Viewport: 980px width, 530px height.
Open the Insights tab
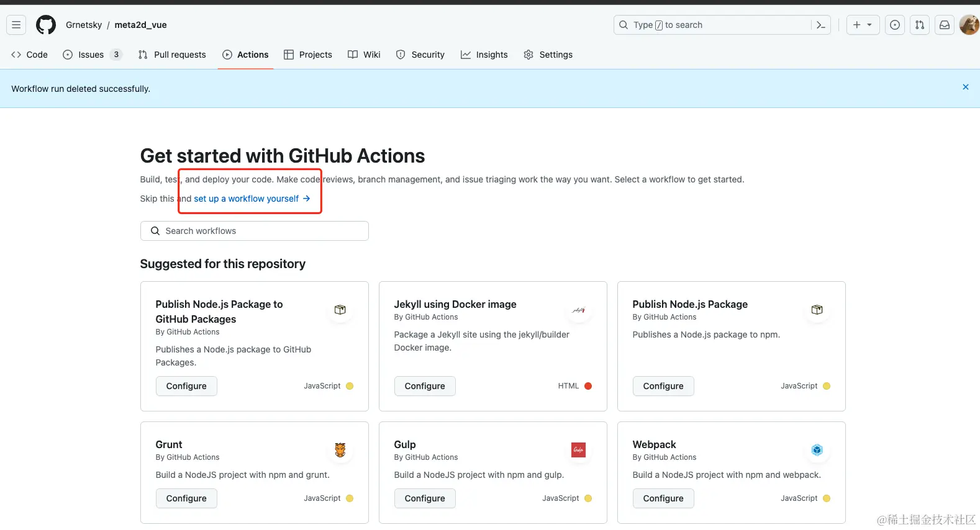484,55
